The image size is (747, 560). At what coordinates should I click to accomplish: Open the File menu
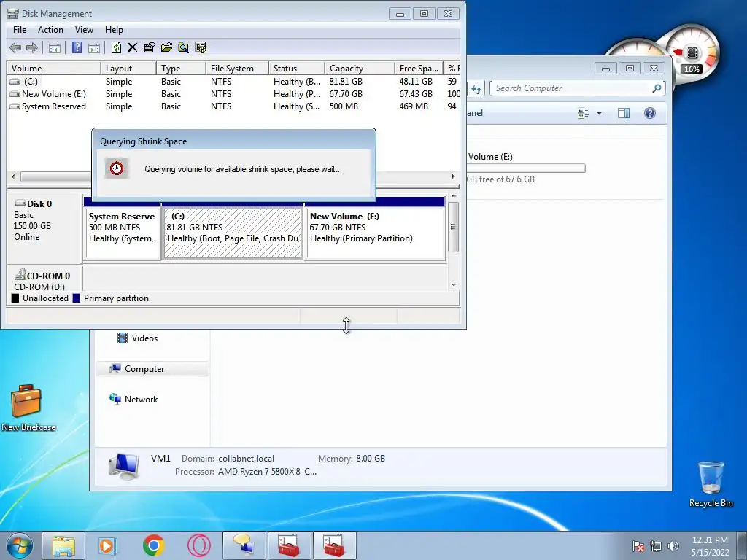(x=20, y=29)
